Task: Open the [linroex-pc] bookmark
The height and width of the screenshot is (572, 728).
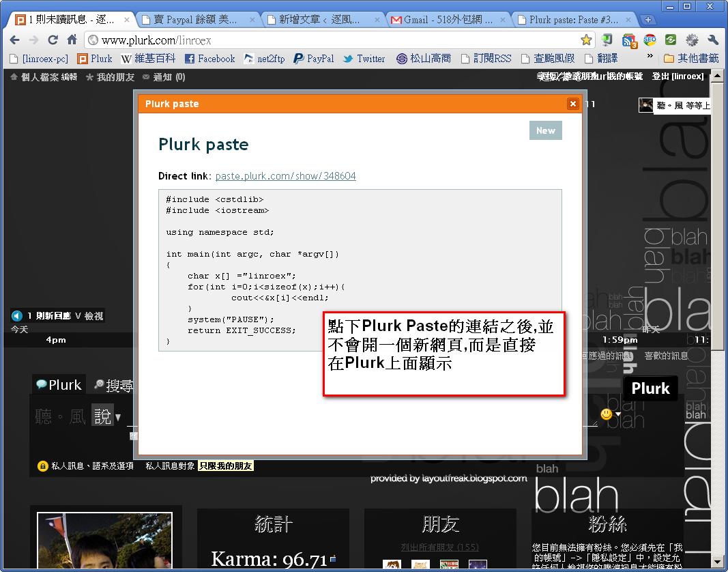Action: tap(39, 59)
